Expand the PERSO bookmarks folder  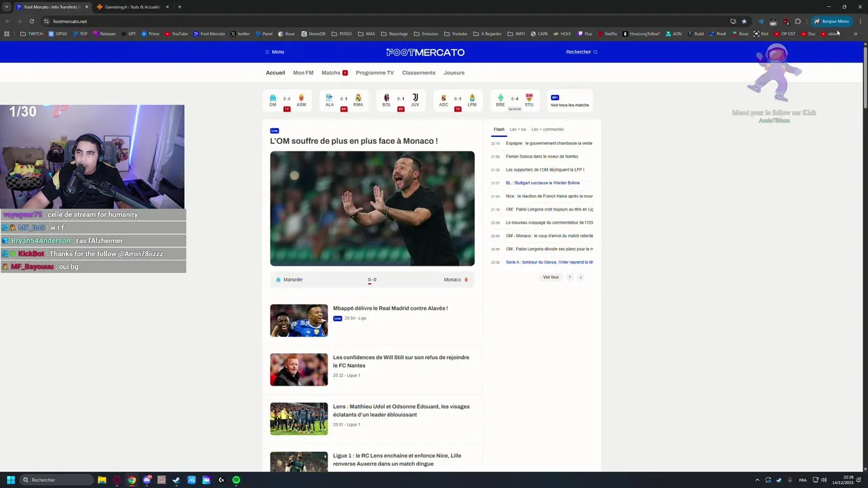[342, 34]
